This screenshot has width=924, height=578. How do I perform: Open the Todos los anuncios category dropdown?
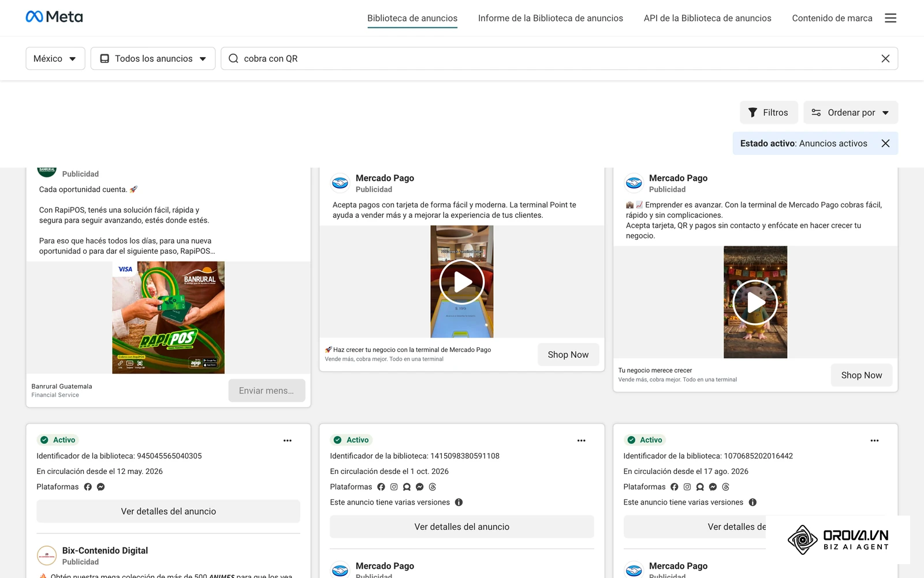pos(153,58)
